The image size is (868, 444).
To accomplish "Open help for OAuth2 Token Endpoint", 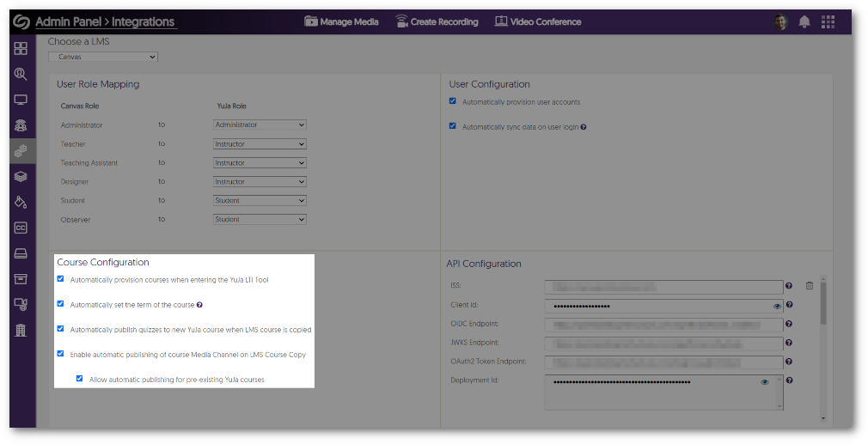I will (x=789, y=361).
